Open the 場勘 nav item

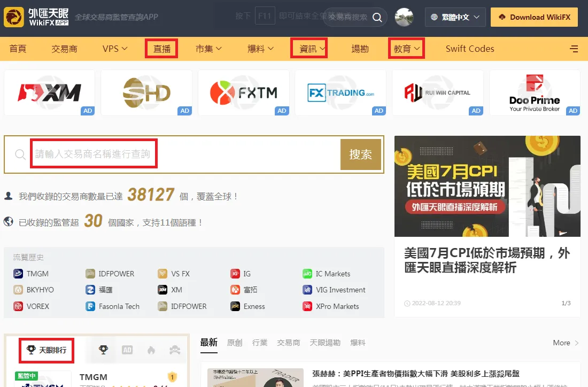[x=360, y=49]
